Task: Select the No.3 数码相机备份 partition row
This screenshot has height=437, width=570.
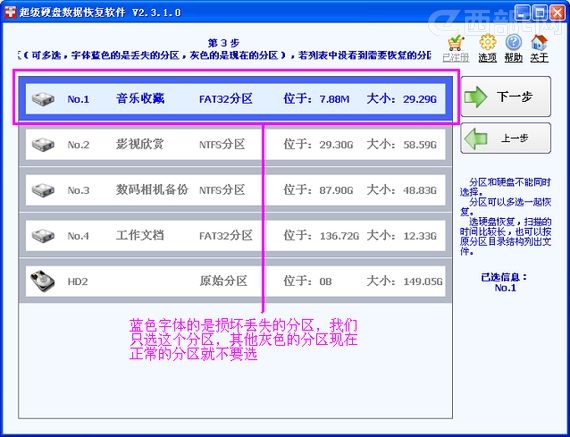Action: (x=236, y=190)
